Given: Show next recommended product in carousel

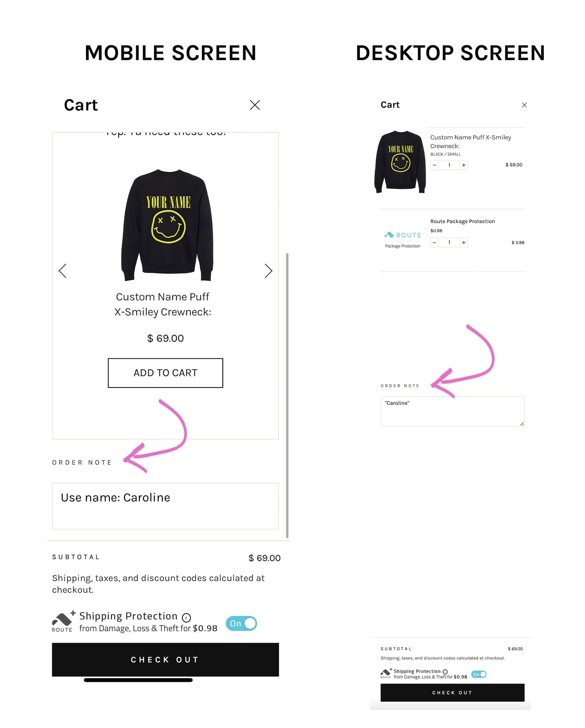Looking at the screenshot, I should click(x=268, y=271).
